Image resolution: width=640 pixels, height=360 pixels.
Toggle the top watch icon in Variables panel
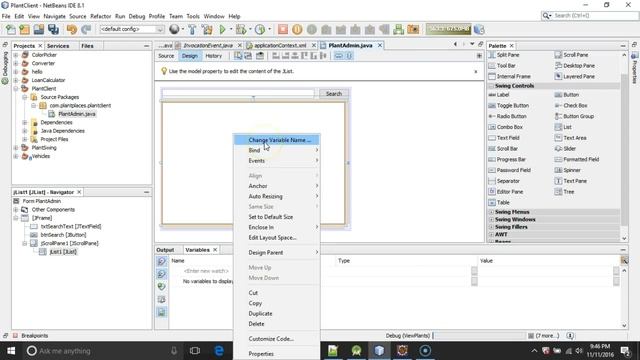pyautogui.click(x=162, y=261)
